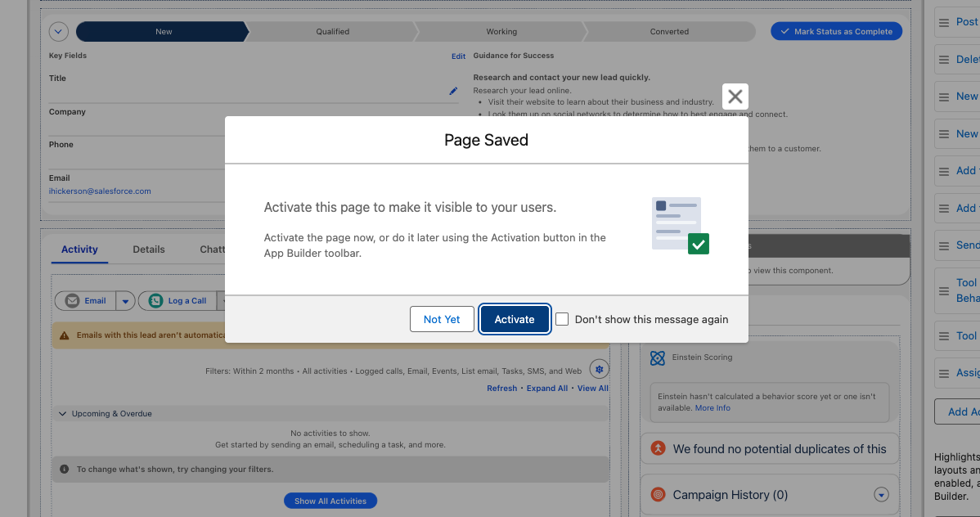Viewport: 980px width, 517px height.
Task: Click the 'Key Fields' label
Action: pyautogui.click(x=68, y=56)
